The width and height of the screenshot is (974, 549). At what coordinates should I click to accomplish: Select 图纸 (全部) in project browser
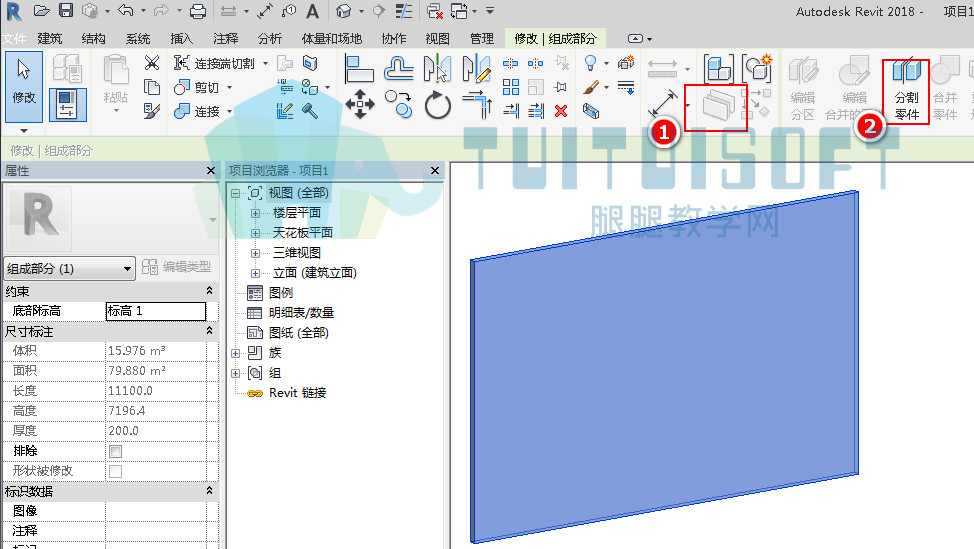click(299, 333)
